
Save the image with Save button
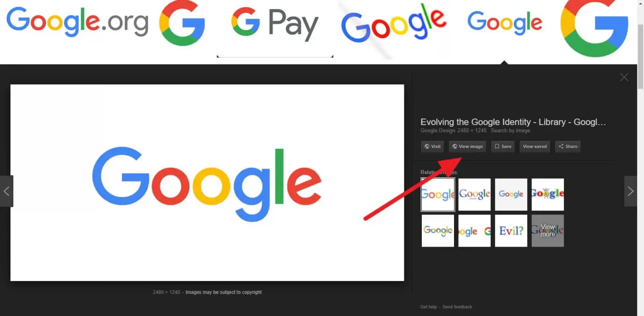click(503, 147)
